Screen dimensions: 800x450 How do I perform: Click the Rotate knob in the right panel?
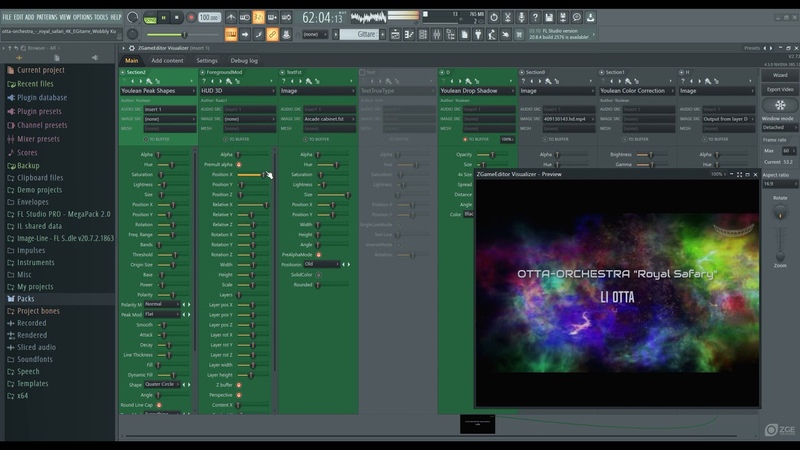tap(780, 213)
